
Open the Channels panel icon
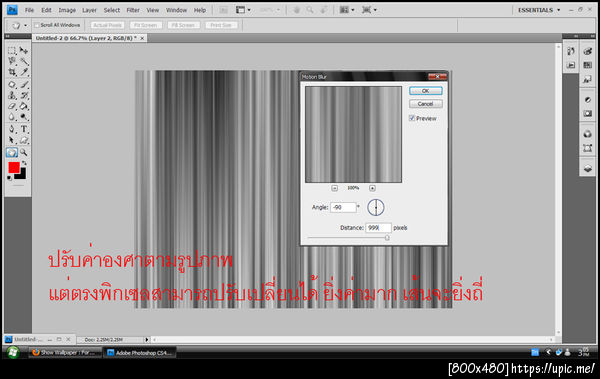pos(587,134)
